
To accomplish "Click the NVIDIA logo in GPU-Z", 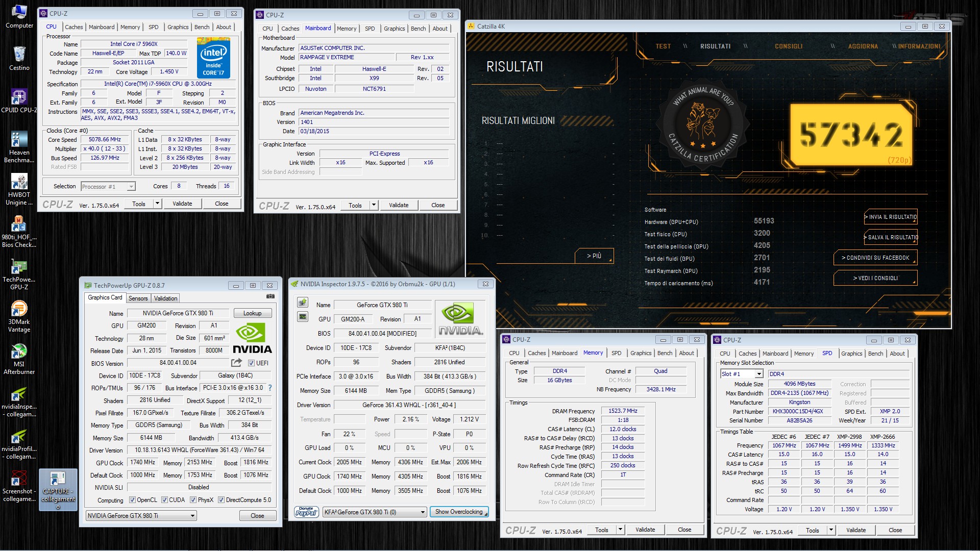I will 252,339.
